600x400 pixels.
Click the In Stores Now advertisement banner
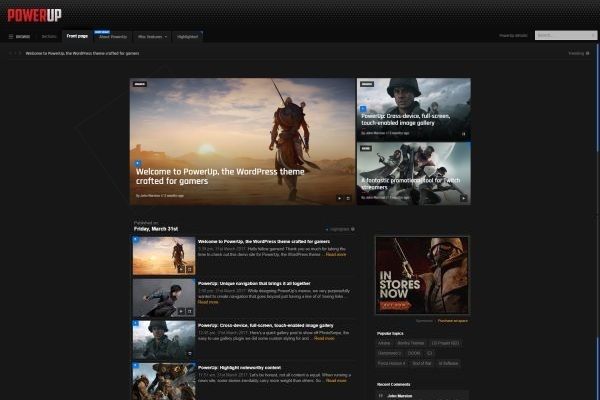point(422,275)
